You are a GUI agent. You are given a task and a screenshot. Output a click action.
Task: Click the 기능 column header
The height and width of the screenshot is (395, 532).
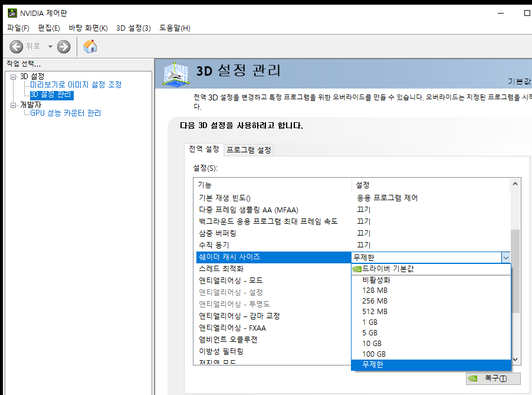coord(274,185)
